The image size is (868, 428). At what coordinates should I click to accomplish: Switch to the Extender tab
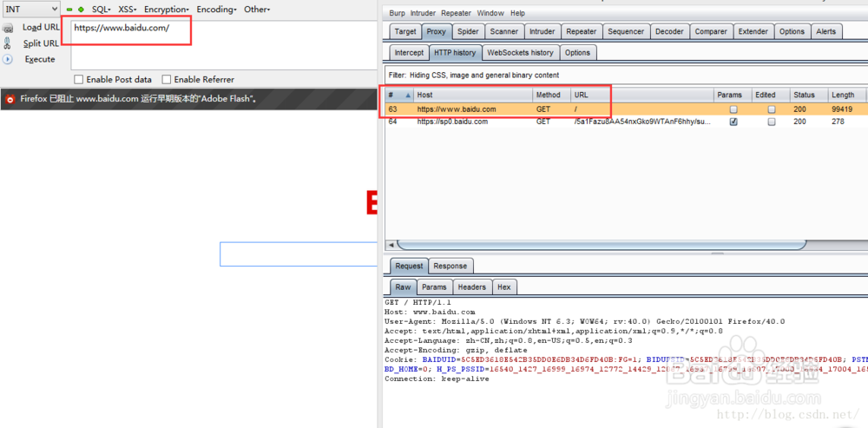pos(753,31)
